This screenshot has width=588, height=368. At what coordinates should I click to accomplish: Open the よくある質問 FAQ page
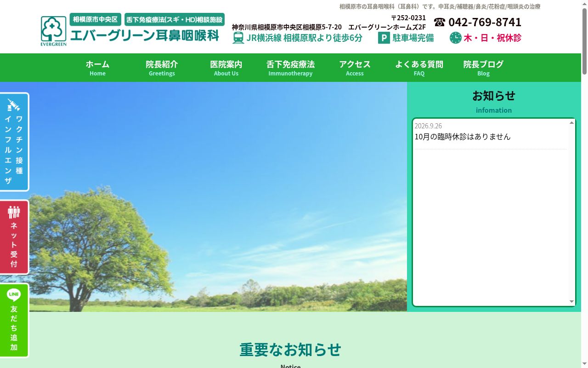click(x=419, y=68)
